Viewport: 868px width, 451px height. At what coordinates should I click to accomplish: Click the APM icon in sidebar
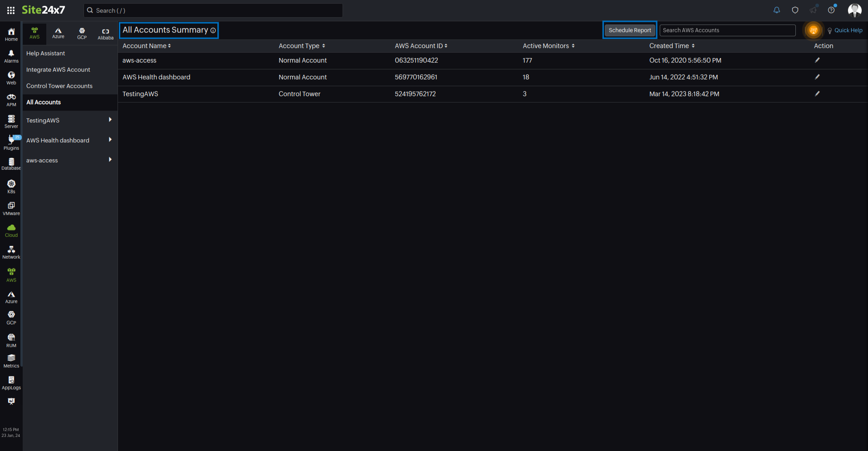tap(11, 100)
